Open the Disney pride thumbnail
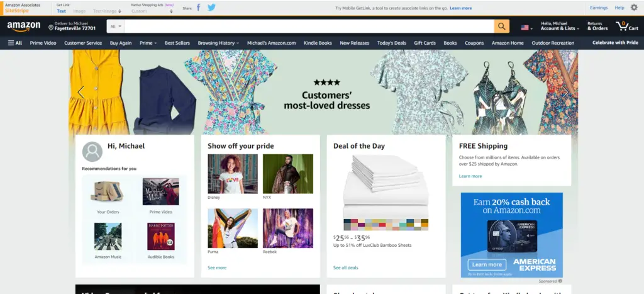Image resolution: width=644 pixels, height=294 pixels. [x=233, y=174]
